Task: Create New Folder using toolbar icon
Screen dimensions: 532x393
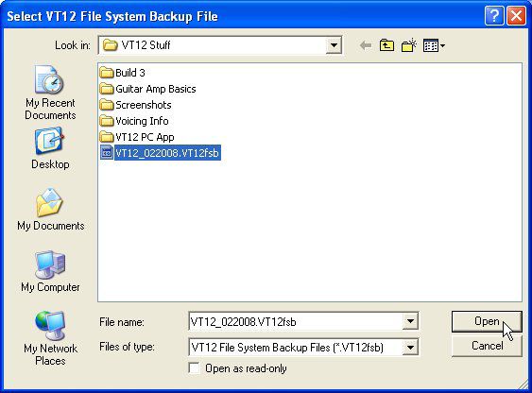Action: [409, 45]
